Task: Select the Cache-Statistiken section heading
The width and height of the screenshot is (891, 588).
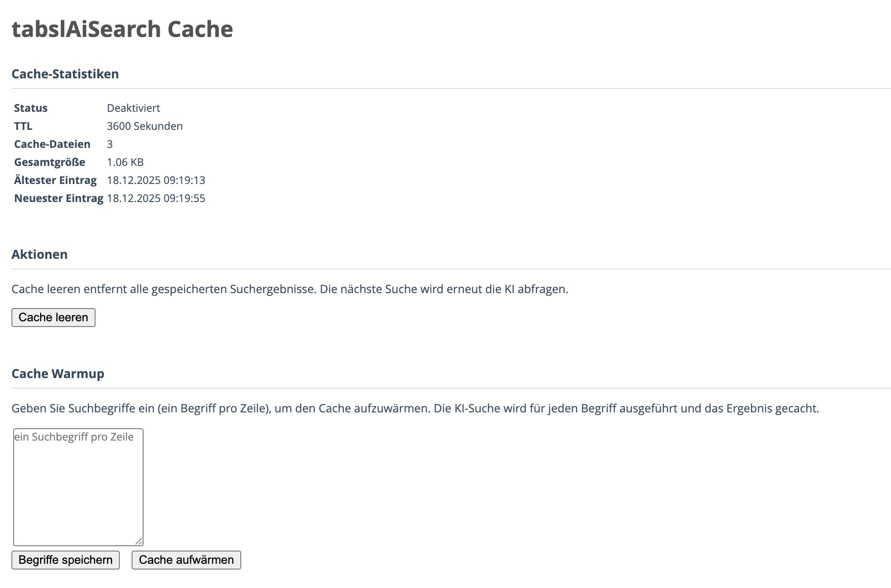Action: click(65, 74)
